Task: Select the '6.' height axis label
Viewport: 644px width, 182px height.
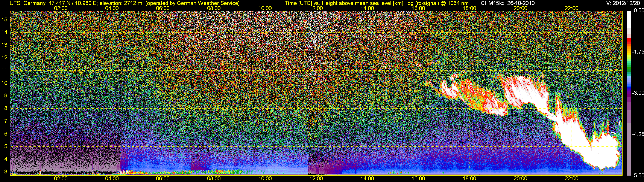Action: pos(6,134)
